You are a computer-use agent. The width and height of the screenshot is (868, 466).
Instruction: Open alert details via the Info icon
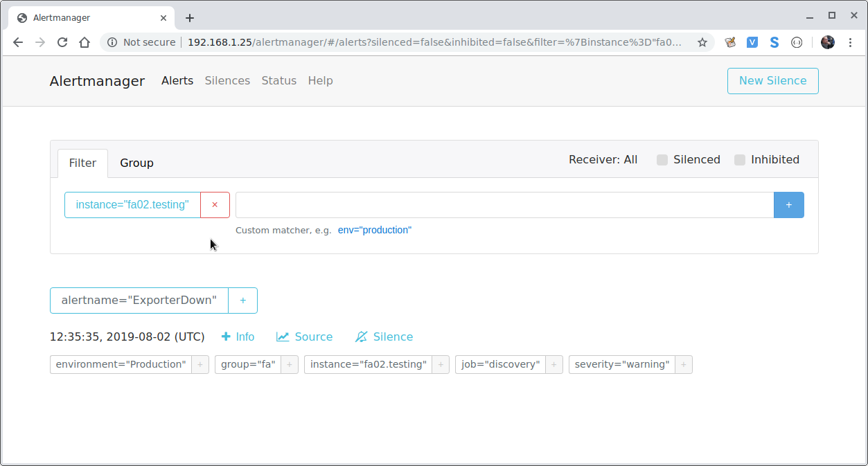[238, 337]
